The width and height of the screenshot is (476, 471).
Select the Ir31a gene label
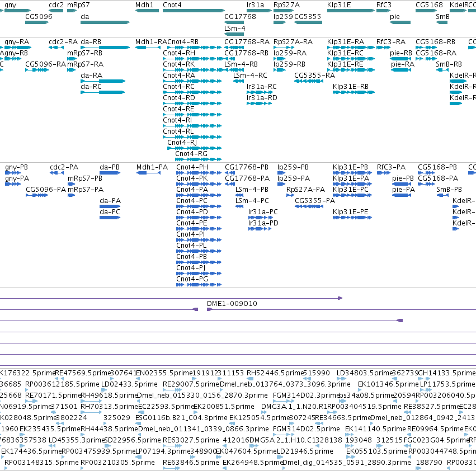coord(255,5)
